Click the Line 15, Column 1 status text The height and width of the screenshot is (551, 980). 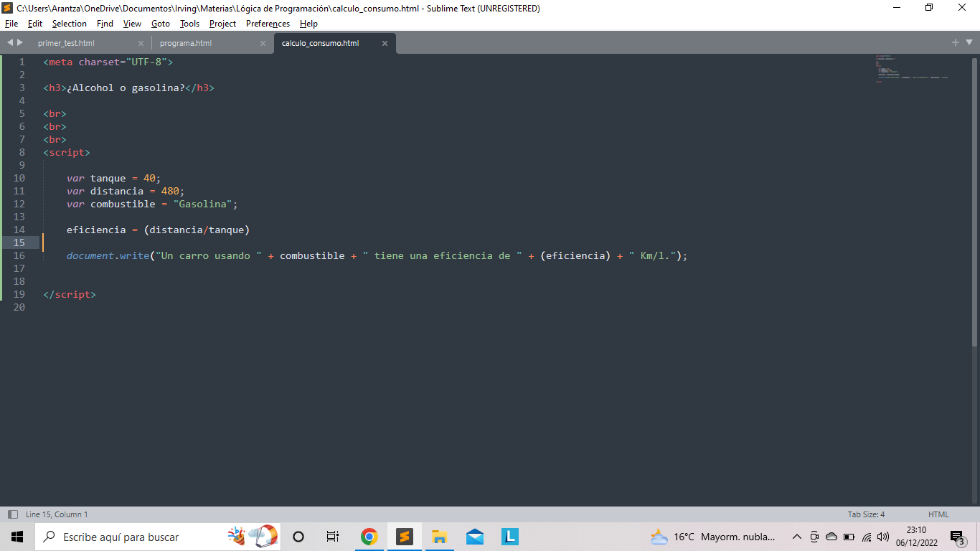[57, 514]
